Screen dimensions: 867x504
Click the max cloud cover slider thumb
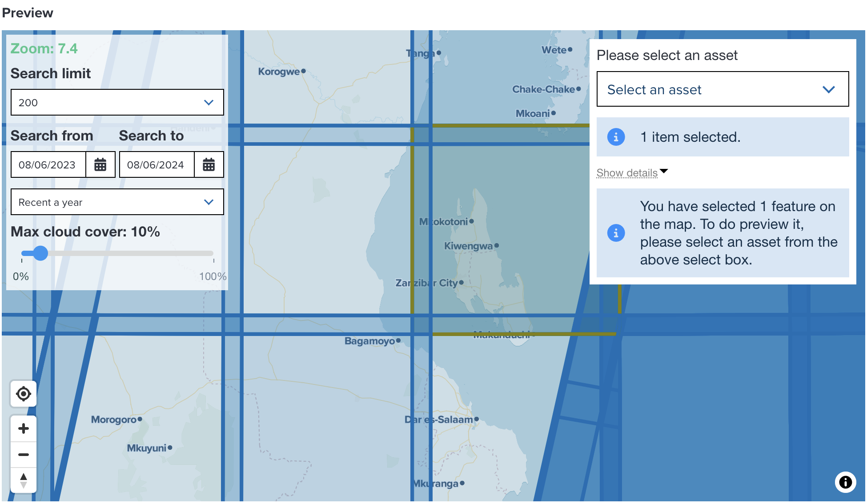pos(40,253)
